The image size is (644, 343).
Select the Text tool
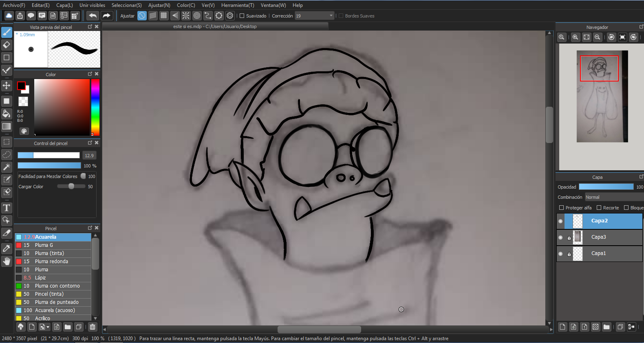[x=7, y=208]
